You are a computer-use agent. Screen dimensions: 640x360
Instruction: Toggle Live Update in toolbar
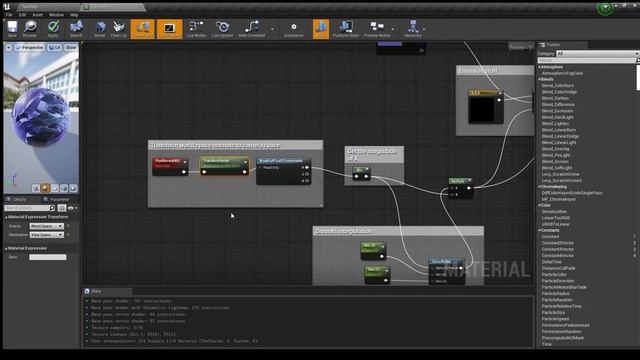pyautogui.click(x=222, y=29)
